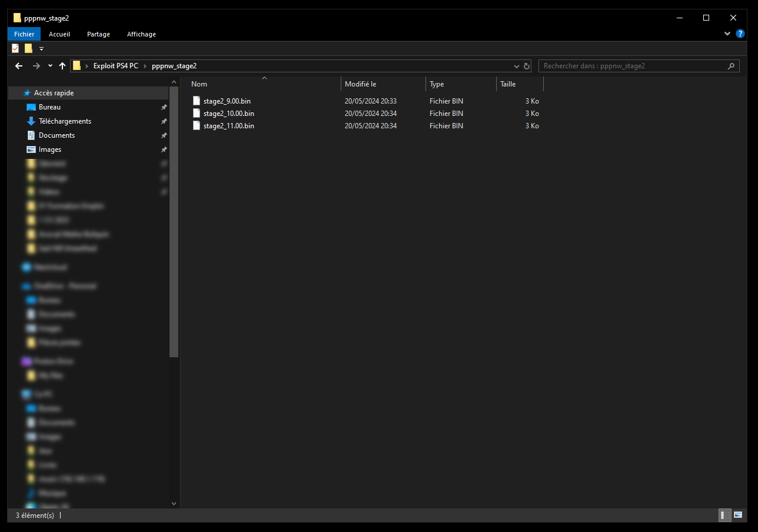
Task: Open the Partage ribbon tab
Action: pyautogui.click(x=98, y=34)
